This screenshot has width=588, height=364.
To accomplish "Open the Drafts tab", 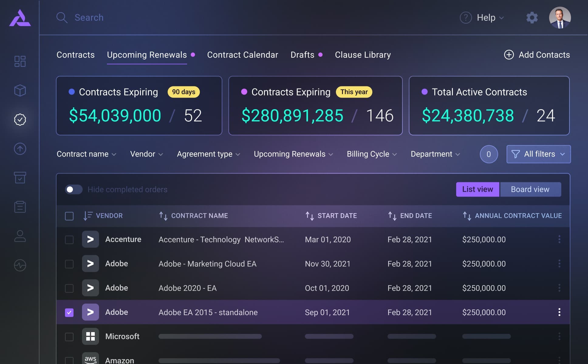I will pyautogui.click(x=302, y=55).
